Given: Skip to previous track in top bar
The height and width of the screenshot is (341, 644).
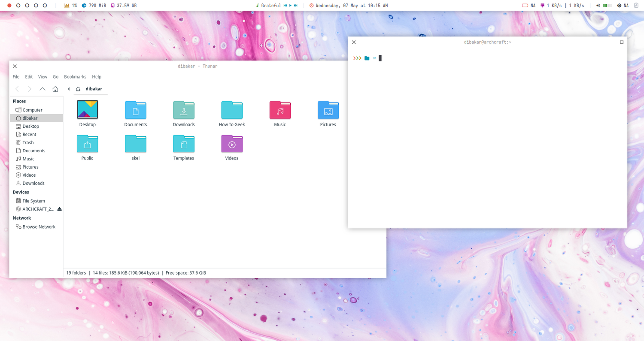Looking at the screenshot, I should coord(286,6).
